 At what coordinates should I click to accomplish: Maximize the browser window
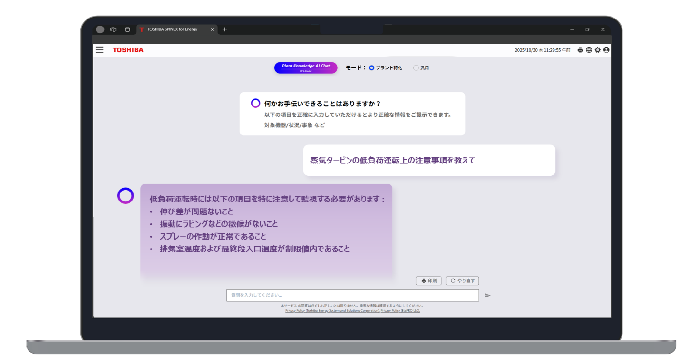(587, 29)
